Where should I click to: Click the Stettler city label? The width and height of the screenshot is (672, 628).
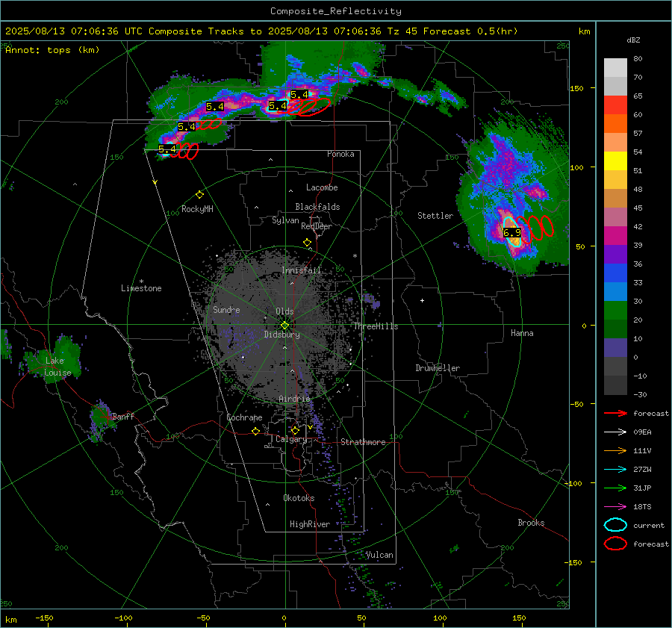(x=435, y=216)
